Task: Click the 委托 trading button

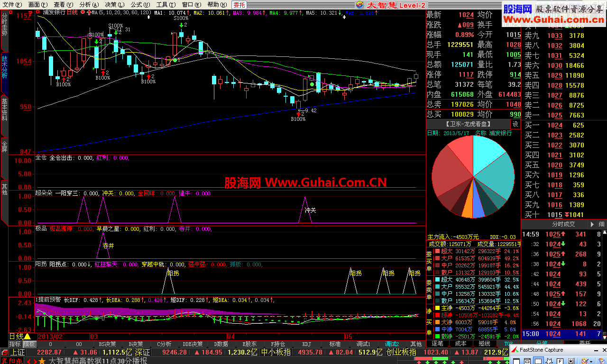Action: 239,5
